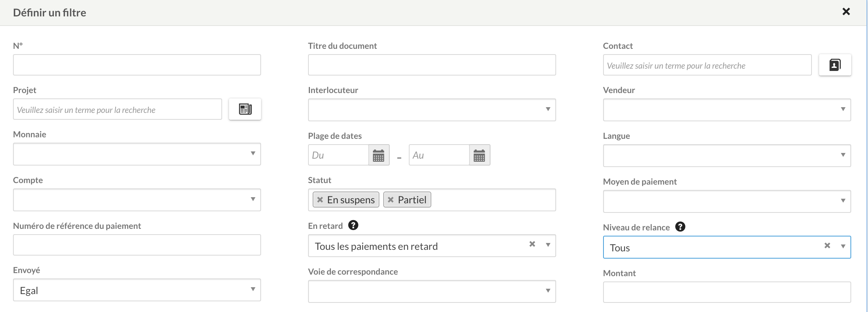Viewport: 868px width, 312px height.
Task: Focus the Contact search field
Action: (707, 65)
